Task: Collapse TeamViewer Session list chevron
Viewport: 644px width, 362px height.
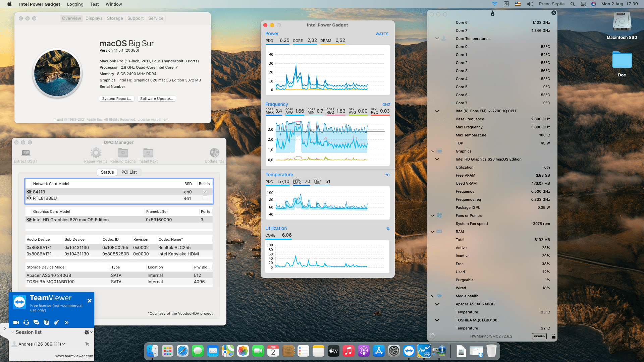Action: coord(12,332)
